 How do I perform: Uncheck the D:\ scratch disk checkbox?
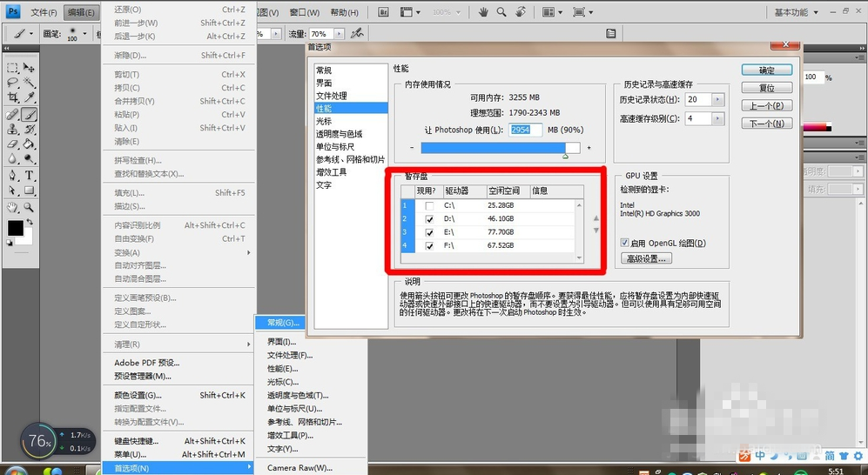point(429,219)
